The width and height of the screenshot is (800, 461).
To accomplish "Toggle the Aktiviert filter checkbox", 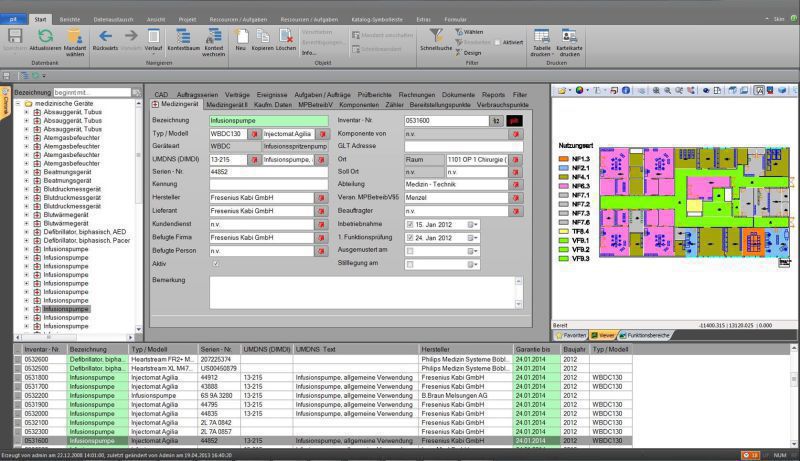I will coord(497,42).
